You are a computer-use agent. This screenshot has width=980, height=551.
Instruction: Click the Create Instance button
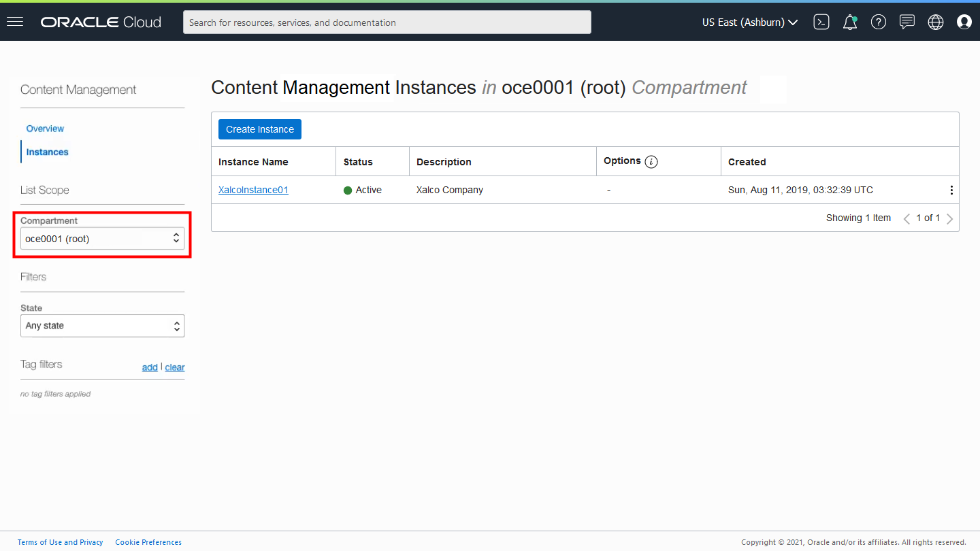[x=260, y=129]
